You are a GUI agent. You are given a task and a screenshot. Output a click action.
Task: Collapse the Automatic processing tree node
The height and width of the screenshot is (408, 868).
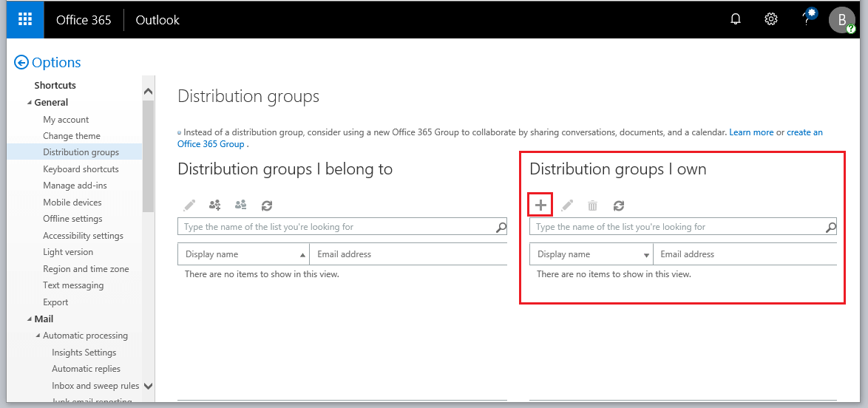[38, 336]
